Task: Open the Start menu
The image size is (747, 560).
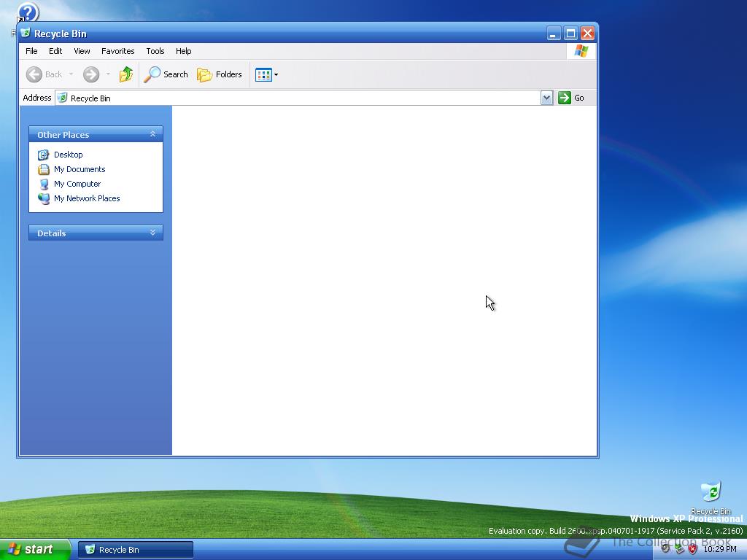Action: (34, 549)
